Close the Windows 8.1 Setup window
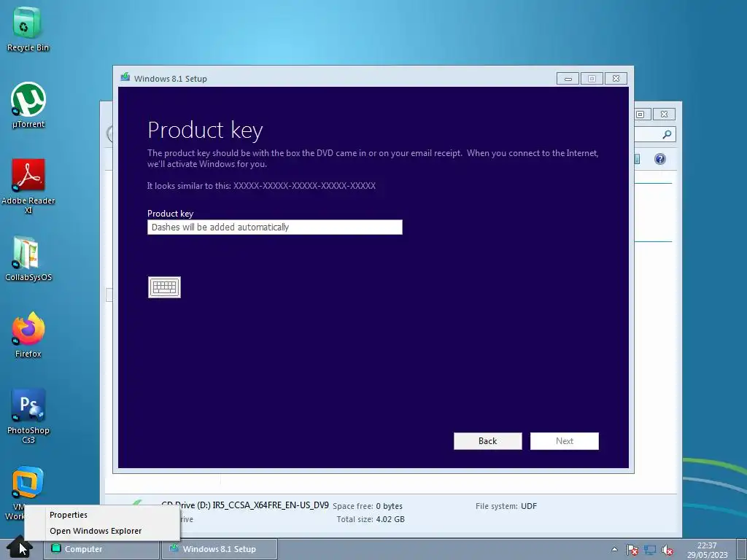Image resolution: width=747 pixels, height=560 pixels. point(616,79)
